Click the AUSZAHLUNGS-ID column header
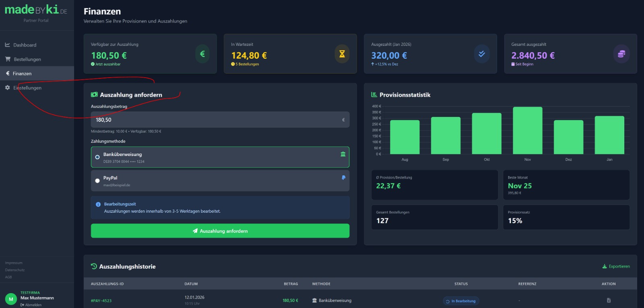The width and height of the screenshot is (644, 308). coord(107,284)
